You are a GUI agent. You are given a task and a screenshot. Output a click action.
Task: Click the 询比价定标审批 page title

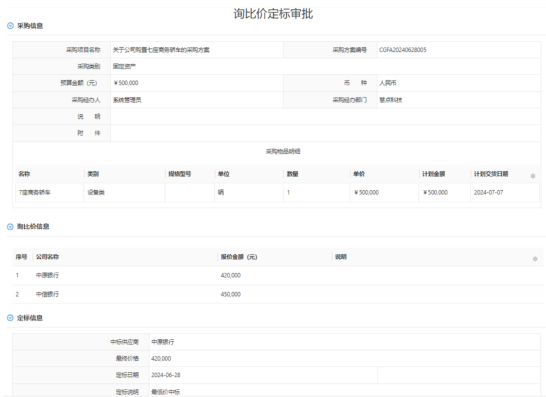click(x=273, y=14)
